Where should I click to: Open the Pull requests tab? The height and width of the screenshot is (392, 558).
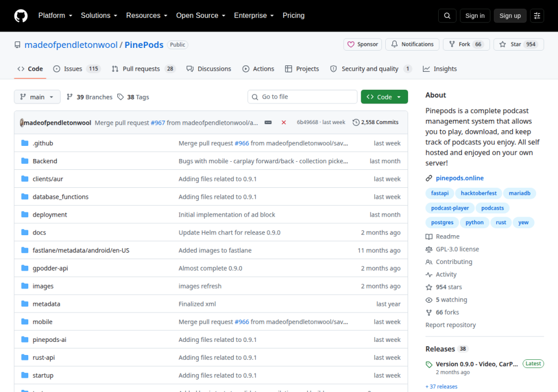pyautogui.click(x=143, y=69)
